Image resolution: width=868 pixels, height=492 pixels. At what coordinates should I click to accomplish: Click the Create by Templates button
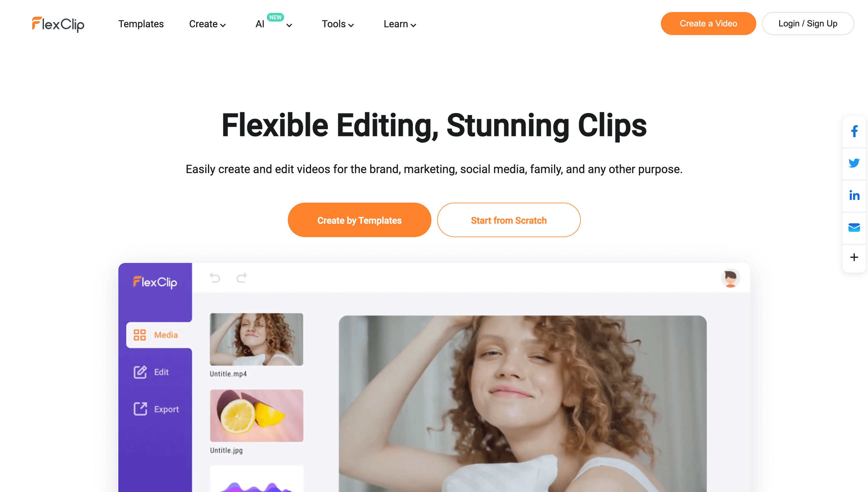tap(359, 220)
